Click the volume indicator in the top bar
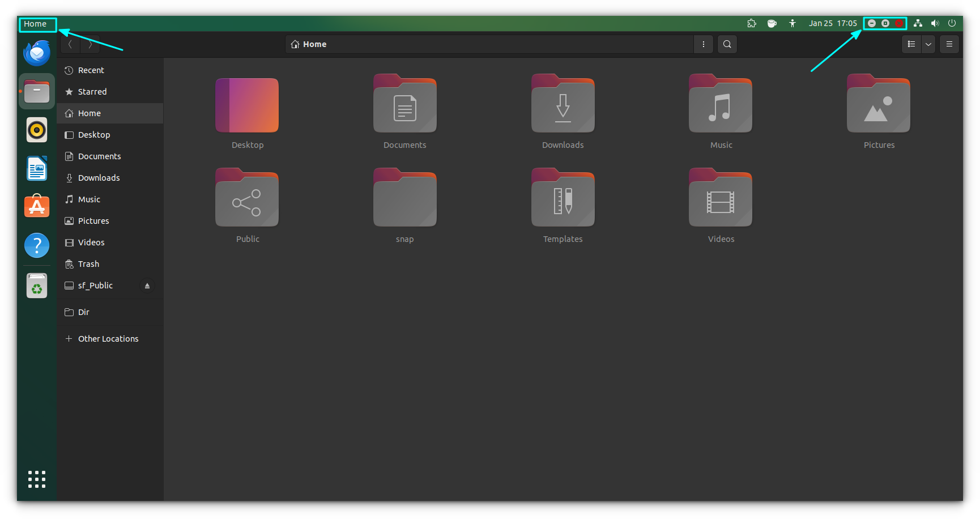 coord(935,23)
